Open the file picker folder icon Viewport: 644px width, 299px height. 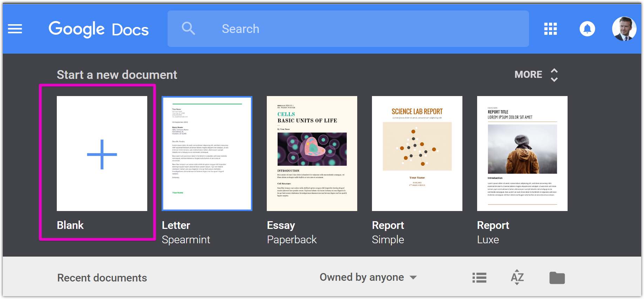[x=557, y=278]
